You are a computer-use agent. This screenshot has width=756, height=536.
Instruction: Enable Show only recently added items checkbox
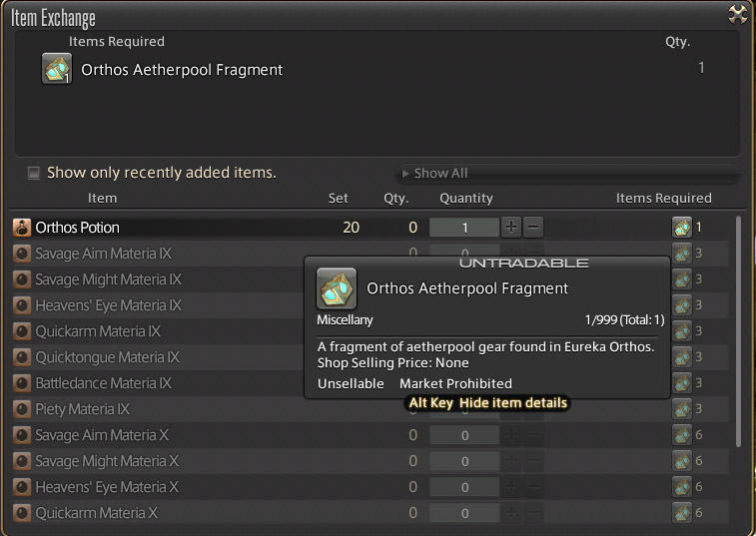click(x=34, y=173)
